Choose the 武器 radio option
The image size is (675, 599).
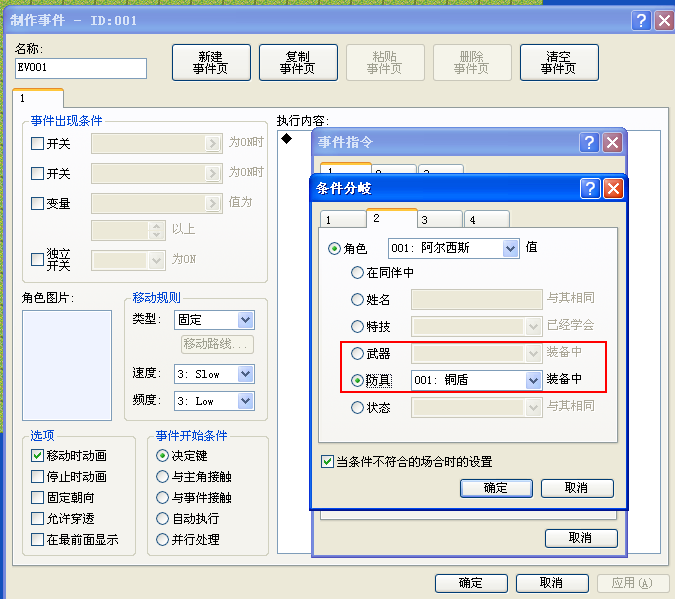tap(357, 354)
